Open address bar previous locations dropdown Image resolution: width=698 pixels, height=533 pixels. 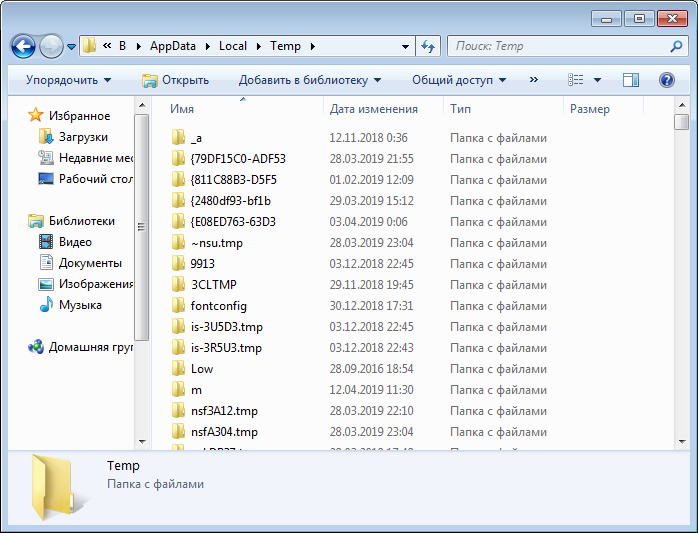coord(406,46)
